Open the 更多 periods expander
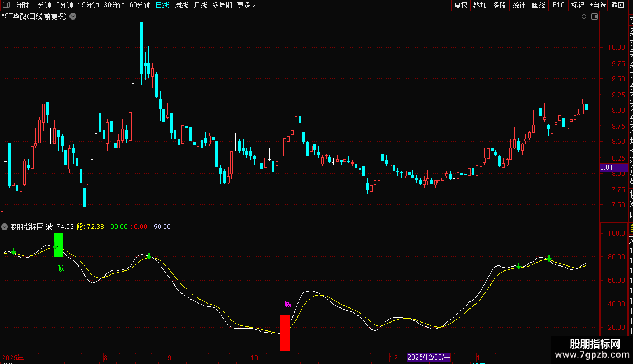 point(246,6)
